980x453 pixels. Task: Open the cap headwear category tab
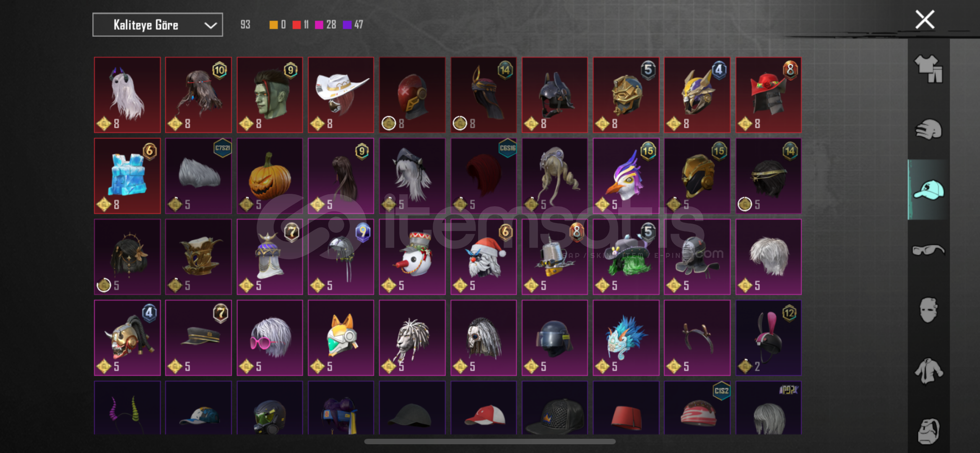click(928, 190)
